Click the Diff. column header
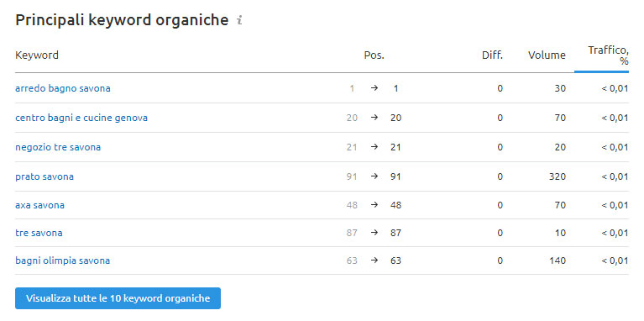Viewport: 644px width, 321px height. point(493,55)
